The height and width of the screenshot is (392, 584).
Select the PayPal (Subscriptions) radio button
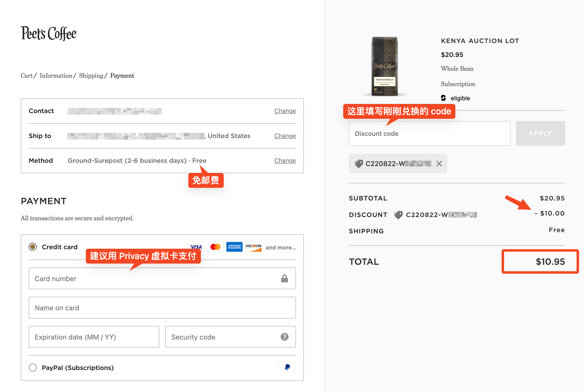pos(33,367)
